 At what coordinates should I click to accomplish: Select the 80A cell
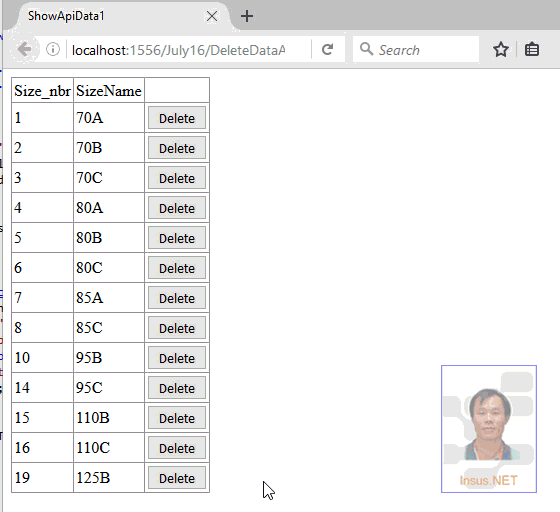pos(109,208)
